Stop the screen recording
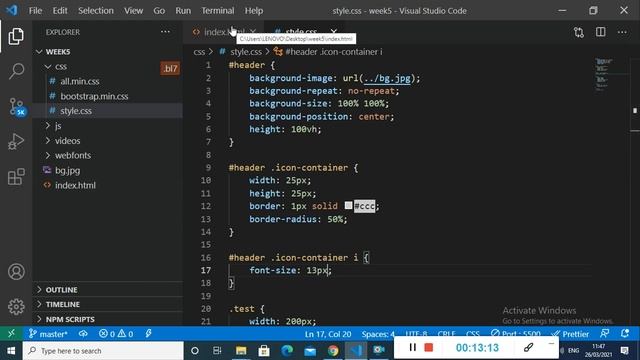This screenshot has height=360, width=640. coord(429,347)
